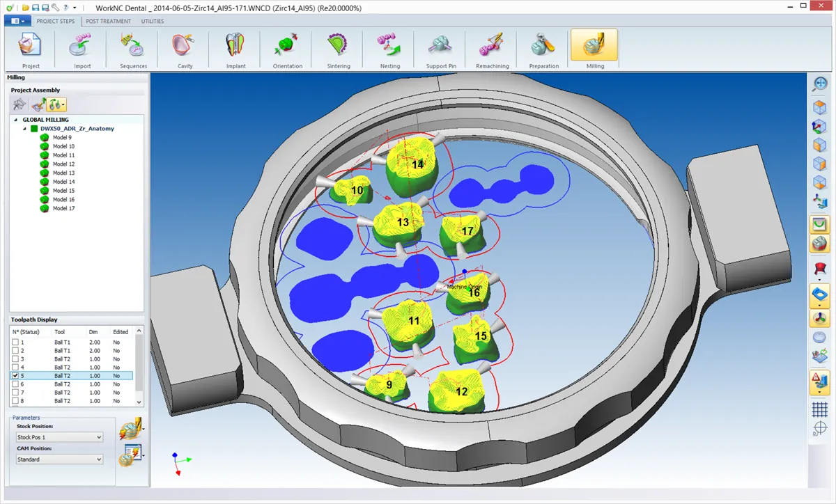The width and height of the screenshot is (836, 504).
Task: Click the zoom magnifier view icon
Action: pos(819,84)
